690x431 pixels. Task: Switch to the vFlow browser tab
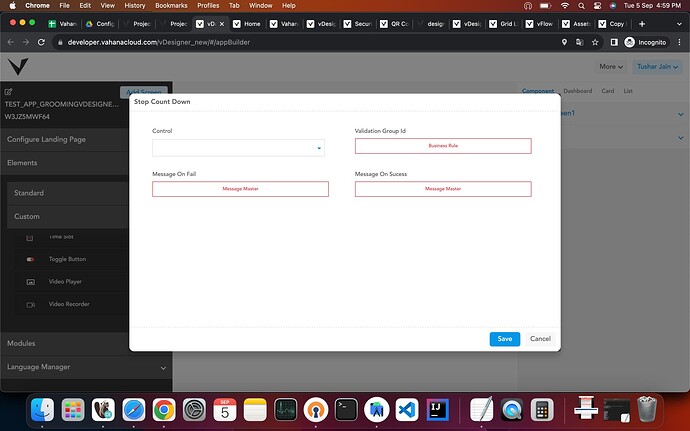(x=540, y=24)
